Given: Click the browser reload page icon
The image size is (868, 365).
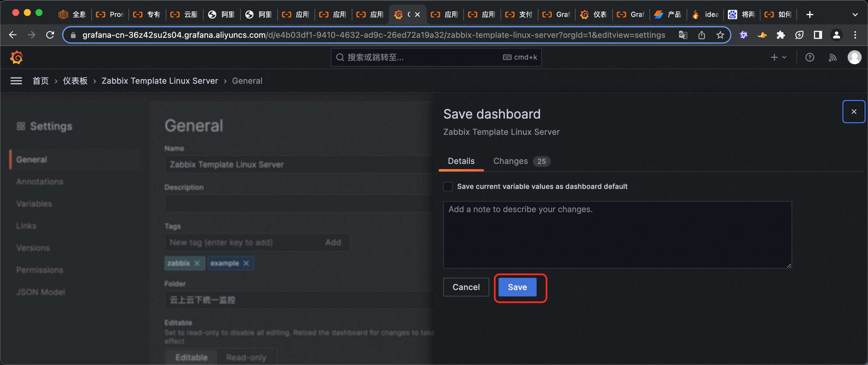Looking at the screenshot, I should click(50, 35).
